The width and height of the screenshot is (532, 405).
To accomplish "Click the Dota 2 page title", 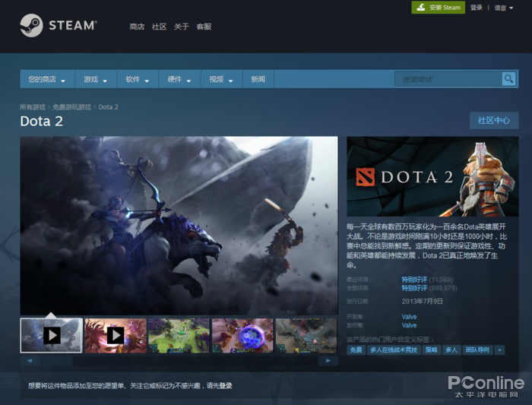I will (41, 121).
